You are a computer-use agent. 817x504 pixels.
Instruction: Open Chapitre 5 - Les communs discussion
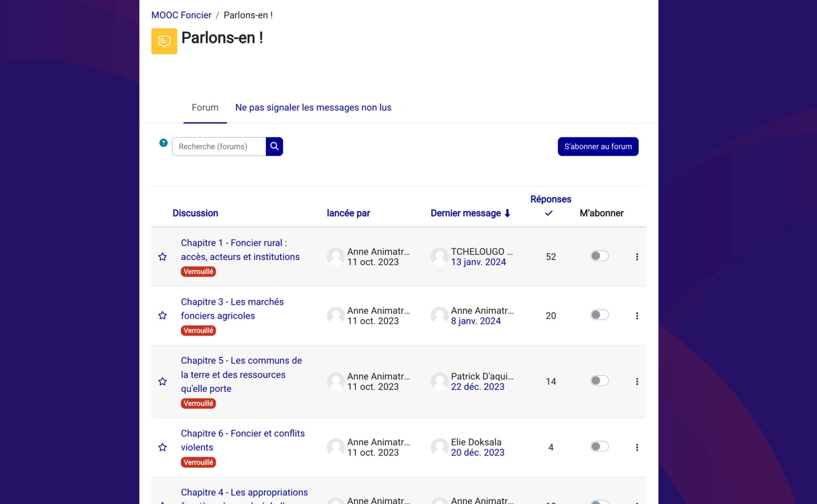[241, 374]
